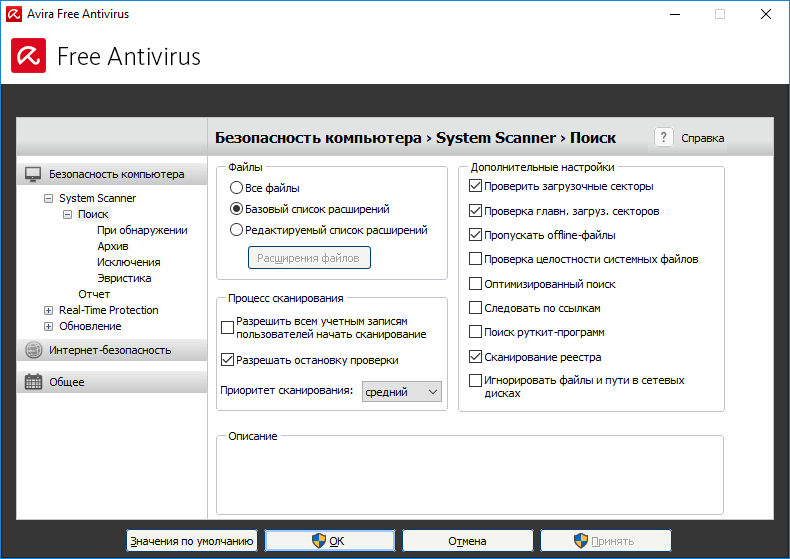Enable Проверка целостности системных файлов
This screenshot has height=559, width=790.
475,259
